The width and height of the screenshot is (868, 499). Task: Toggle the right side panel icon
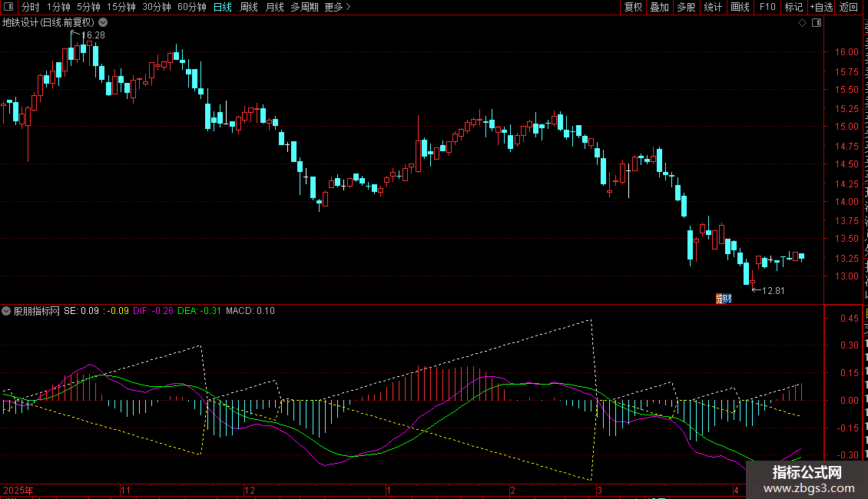pos(816,23)
